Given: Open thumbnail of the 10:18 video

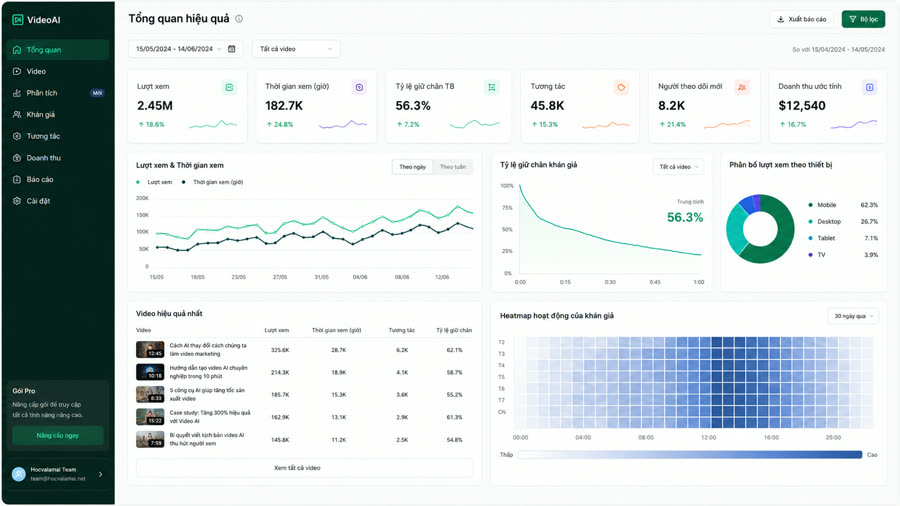Looking at the screenshot, I should (150, 372).
